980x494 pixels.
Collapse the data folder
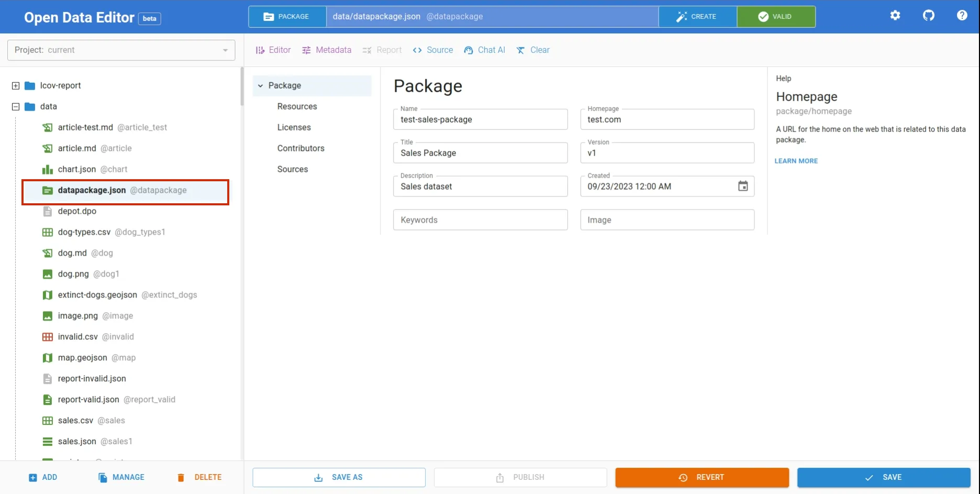click(16, 107)
